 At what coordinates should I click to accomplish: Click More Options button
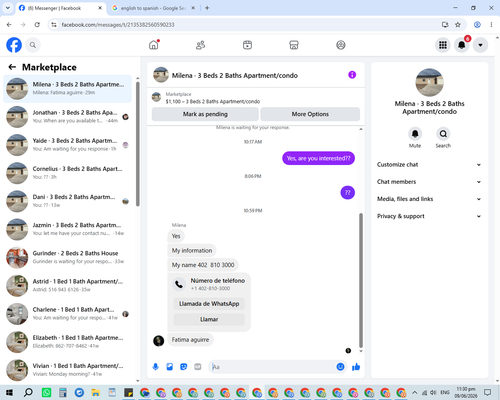tap(310, 114)
